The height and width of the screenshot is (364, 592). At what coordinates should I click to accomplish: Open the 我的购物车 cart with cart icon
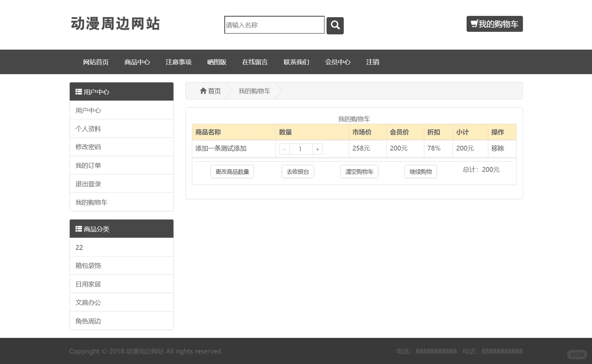(494, 24)
